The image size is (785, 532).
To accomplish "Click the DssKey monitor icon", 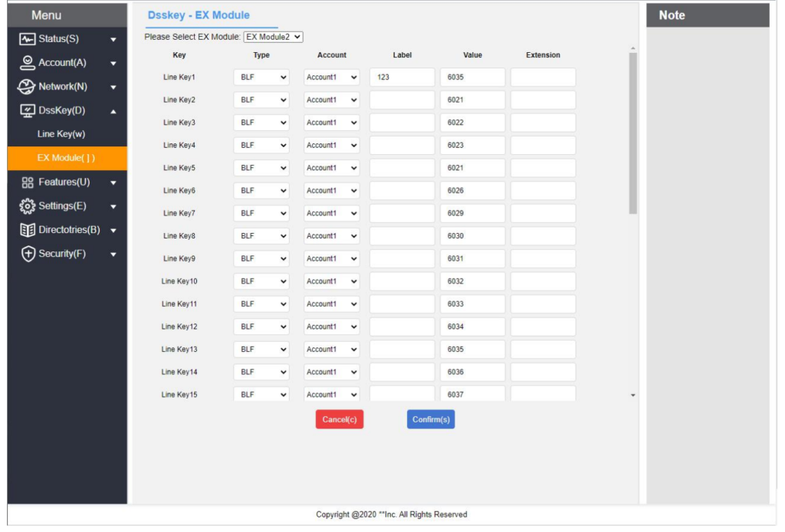I will 27,110.
